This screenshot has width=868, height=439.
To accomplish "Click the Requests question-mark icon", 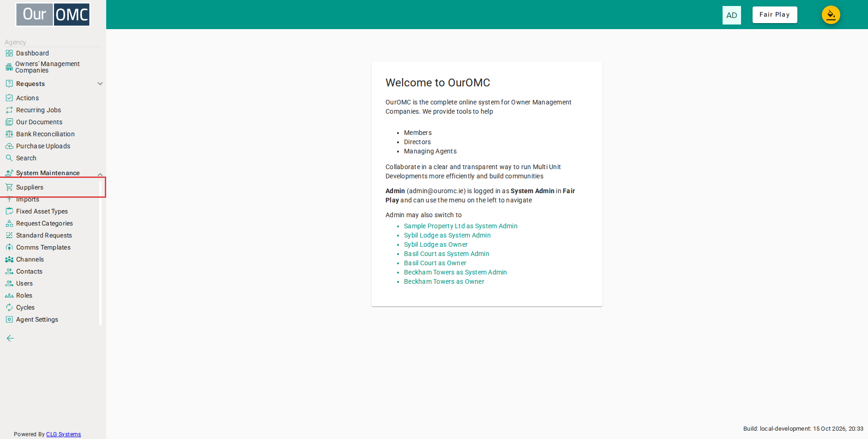I will [x=9, y=84].
